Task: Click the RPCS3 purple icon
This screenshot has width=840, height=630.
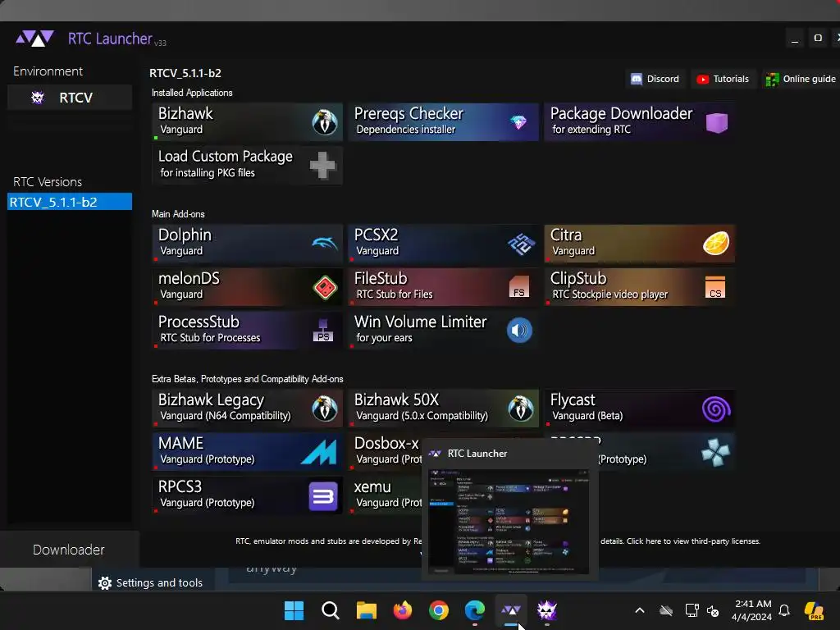Action: (x=323, y=496)
